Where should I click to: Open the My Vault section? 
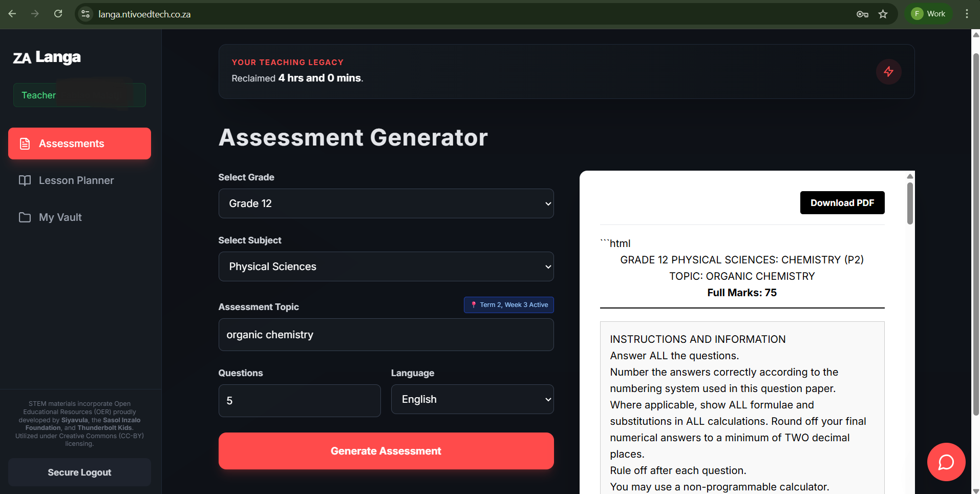(x=79, y=217)
